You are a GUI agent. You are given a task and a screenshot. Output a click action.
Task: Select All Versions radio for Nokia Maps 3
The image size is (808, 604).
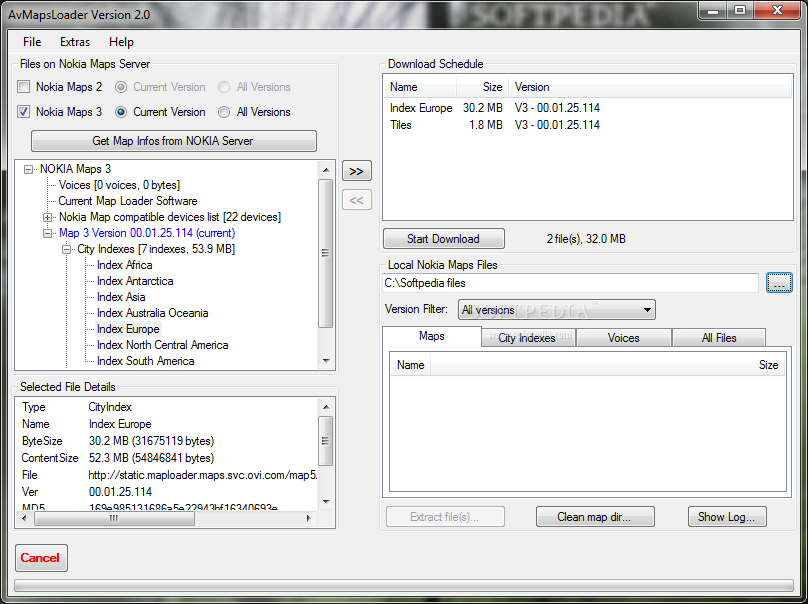tap(224, 112)
